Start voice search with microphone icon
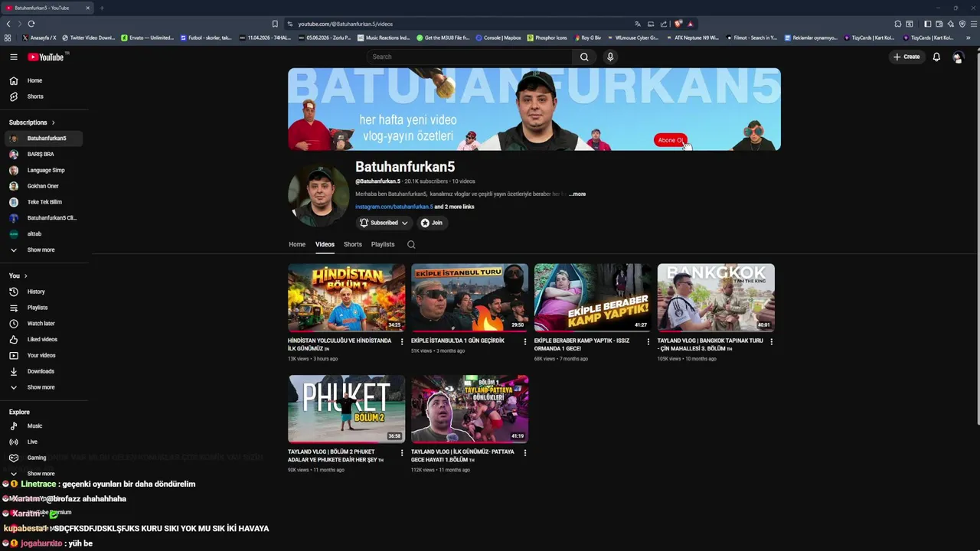Image resolution: width=980 pixels, height=551 pixels. pos(610,57)
